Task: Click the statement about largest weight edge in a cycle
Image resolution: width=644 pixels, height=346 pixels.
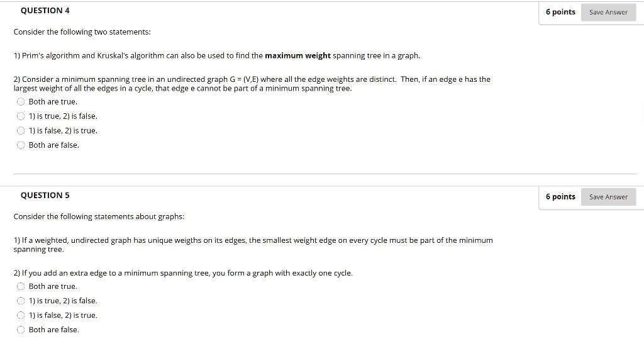Action: pyautogui.click(x=252, y=84)
